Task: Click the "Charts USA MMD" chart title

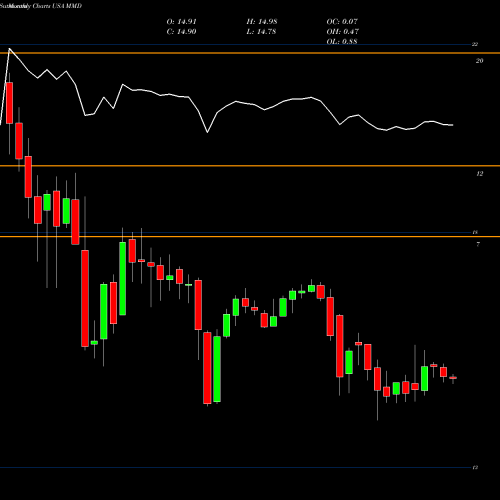Action: tap(57, 6)
